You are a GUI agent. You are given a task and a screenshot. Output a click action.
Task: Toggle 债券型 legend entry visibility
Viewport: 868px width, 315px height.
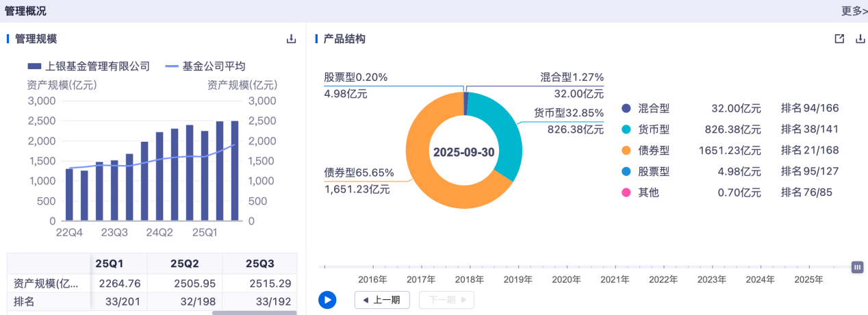[626, 151]
